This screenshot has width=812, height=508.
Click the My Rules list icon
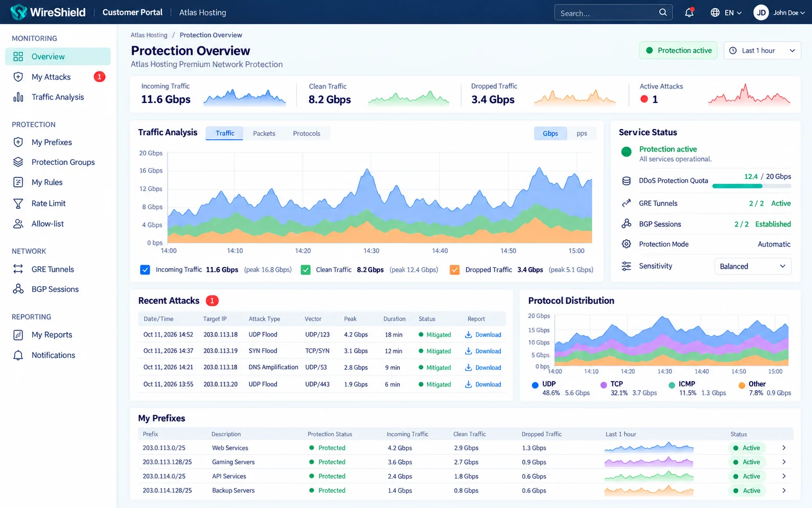pyautogui.click(x=18, y=182)
